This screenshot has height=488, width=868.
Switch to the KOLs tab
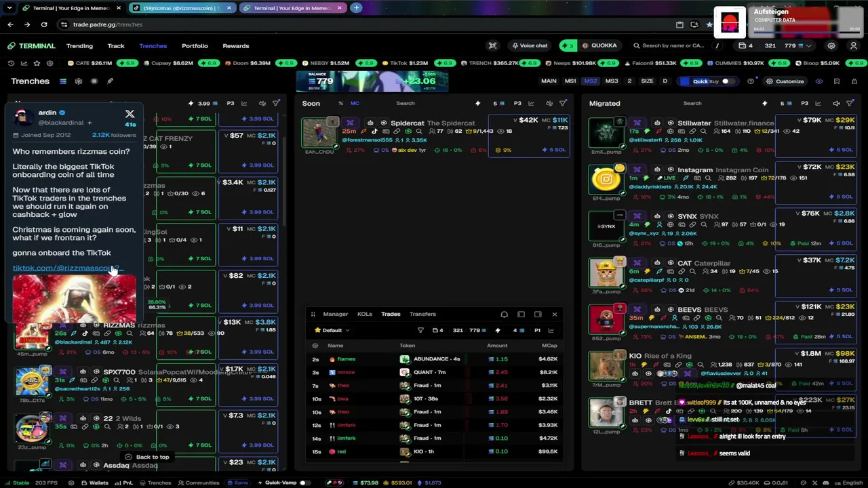[x=364, y=314]
